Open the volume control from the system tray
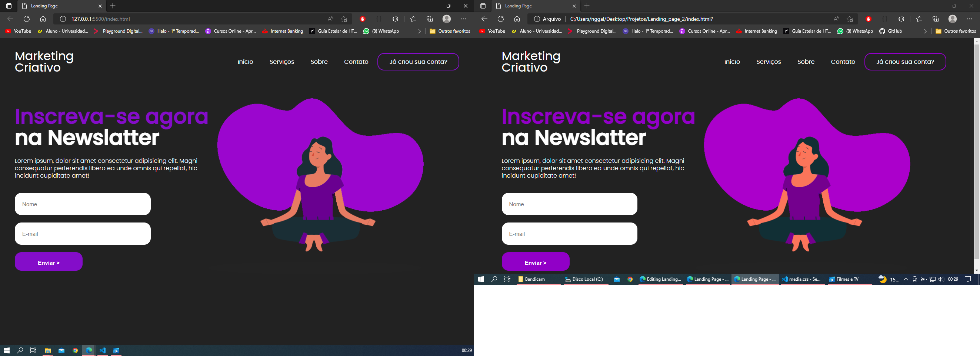Screen dimensions: 980x356 [940, 279]
